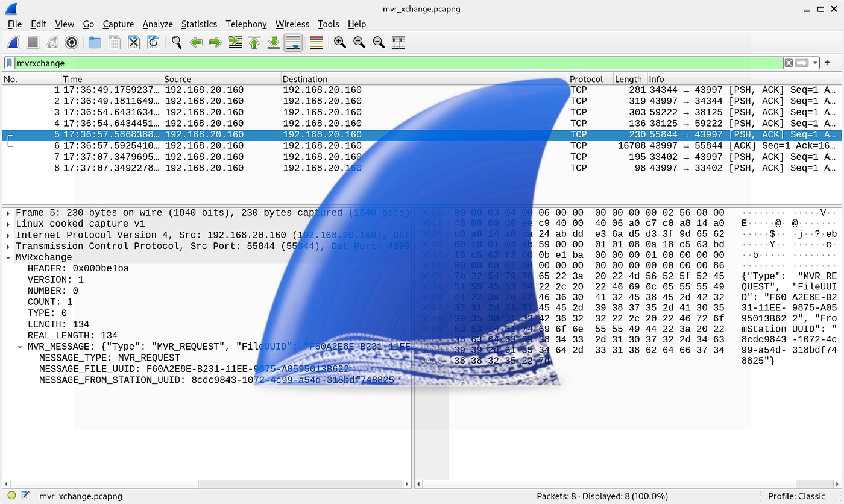Screen dimensions: 844x504
Task: Open the Statistics menu
Action: click(x=199, y=24)
